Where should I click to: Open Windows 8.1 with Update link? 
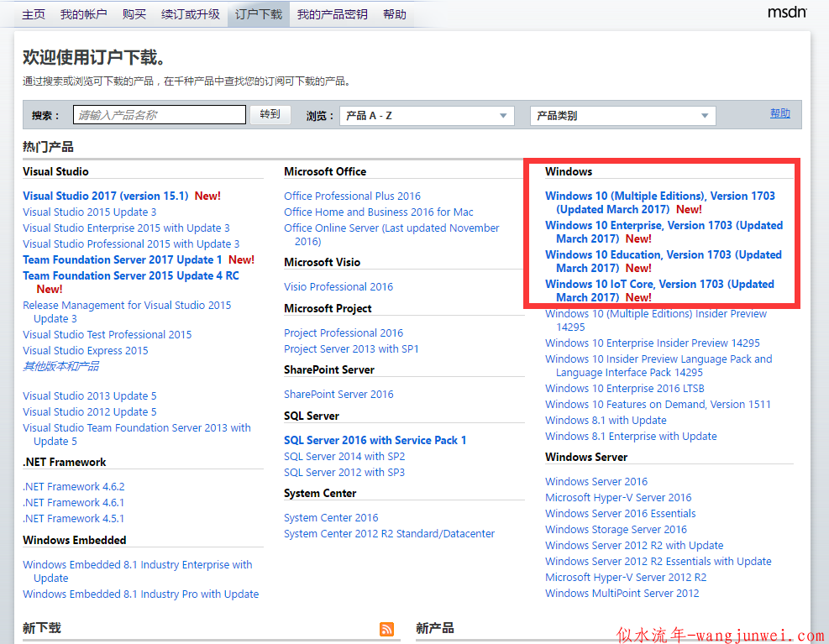pyautogui.click(x=606, y=421)
